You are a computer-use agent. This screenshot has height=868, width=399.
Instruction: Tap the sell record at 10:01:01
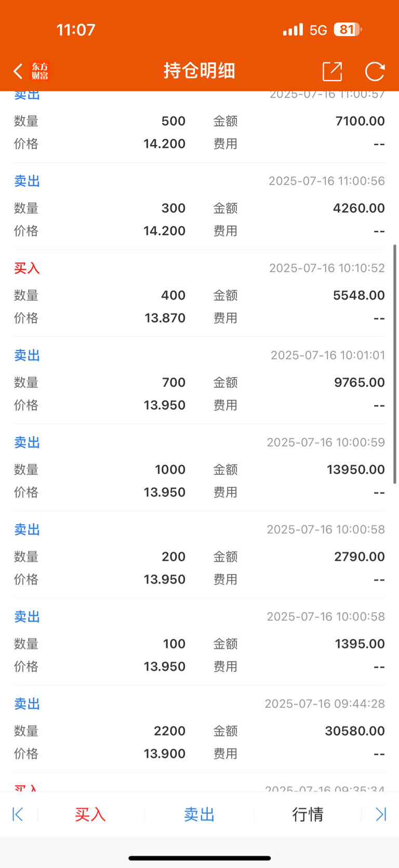199,380
